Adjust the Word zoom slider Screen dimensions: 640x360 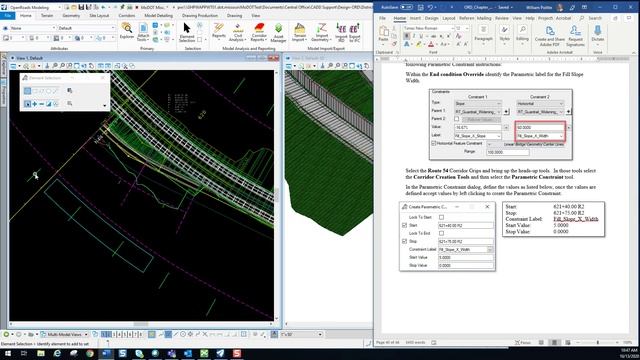click(x=598, y=342)
